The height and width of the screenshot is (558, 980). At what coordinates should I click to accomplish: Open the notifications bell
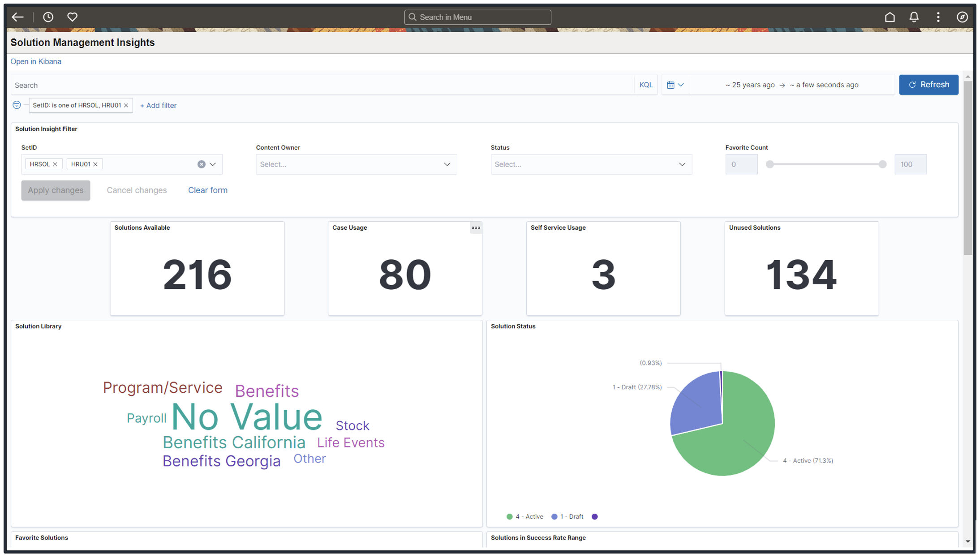(914, 17)
